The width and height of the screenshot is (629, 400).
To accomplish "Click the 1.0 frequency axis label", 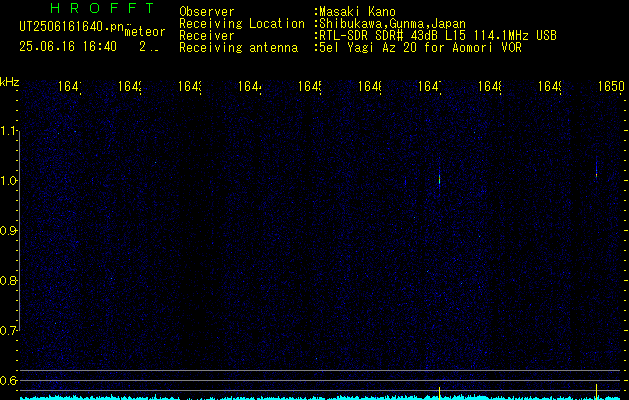I will 10,181.
